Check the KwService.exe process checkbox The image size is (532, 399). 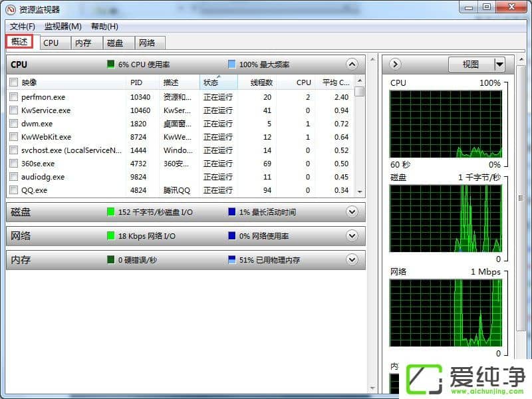[x=13, y=110]
